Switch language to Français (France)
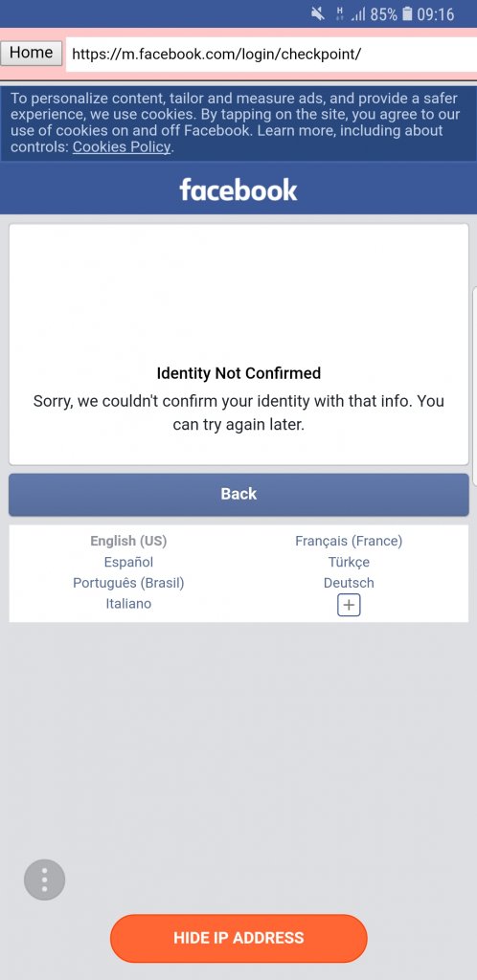This screenshot has width=477, height=980. [x=349, y=541]
